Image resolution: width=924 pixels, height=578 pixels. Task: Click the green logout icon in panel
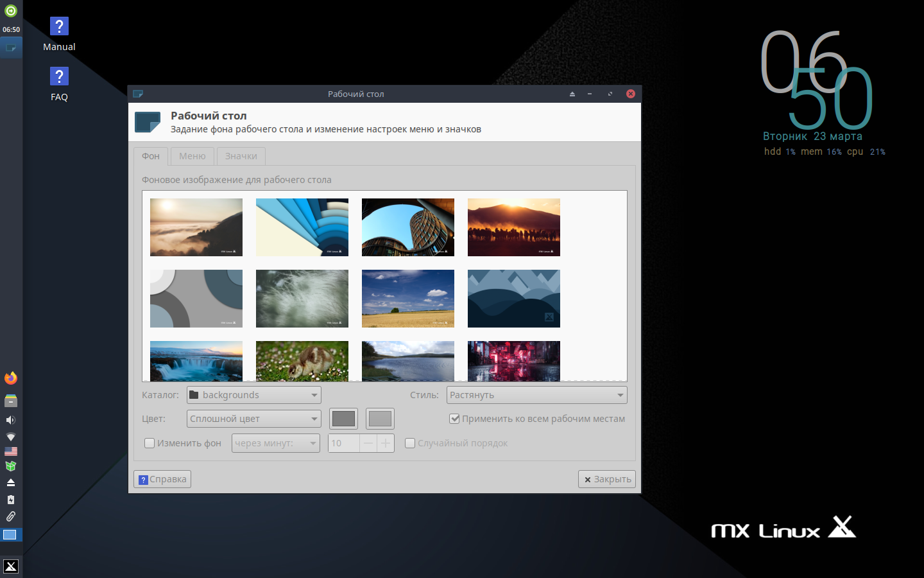[x=11, y=11]
